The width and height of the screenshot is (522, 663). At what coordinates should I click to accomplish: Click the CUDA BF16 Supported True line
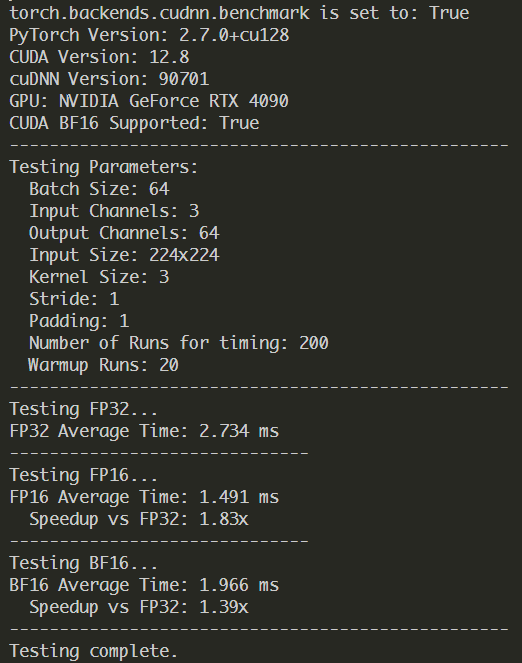point(134,123)
